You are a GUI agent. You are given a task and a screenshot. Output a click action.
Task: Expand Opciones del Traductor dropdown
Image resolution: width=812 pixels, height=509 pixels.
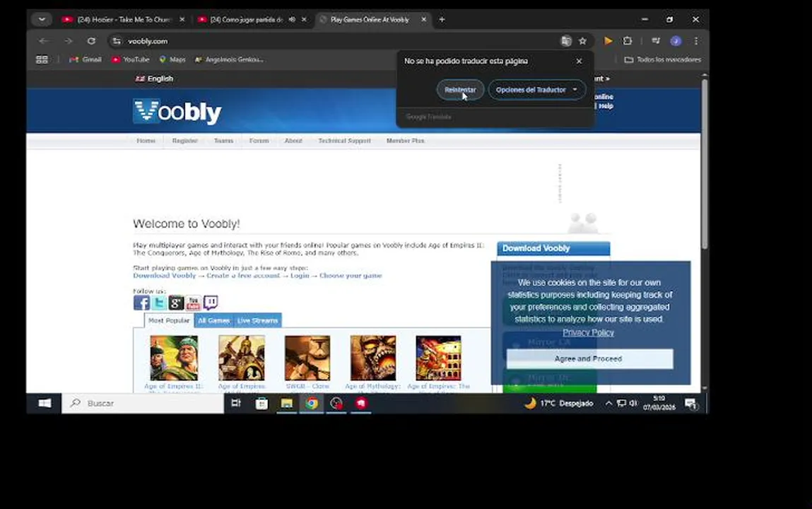(536, 90)
